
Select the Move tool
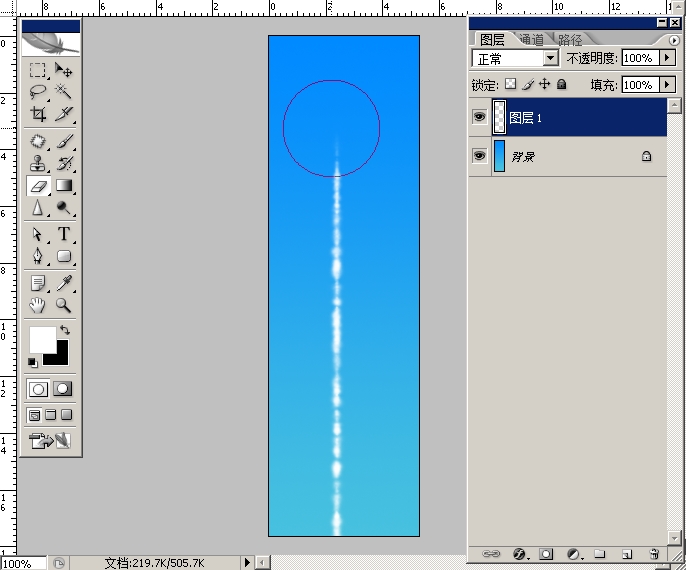pos(64,70)
